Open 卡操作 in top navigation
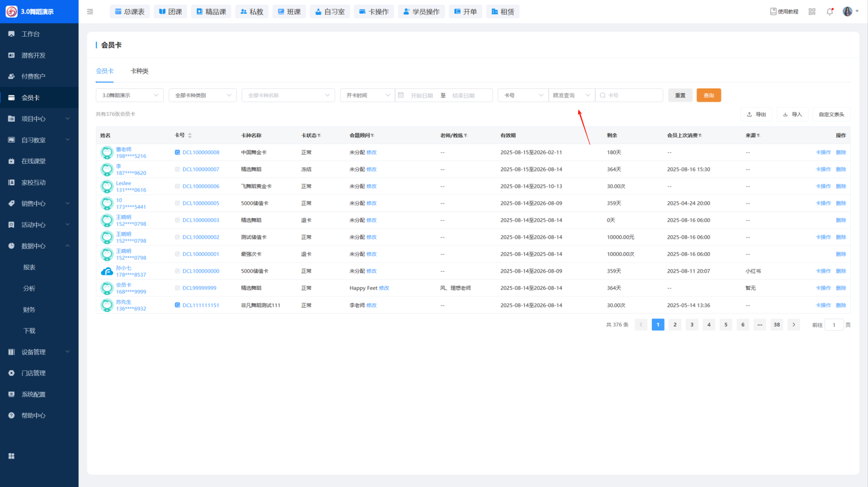This screenshot has height=487, width=868. [374, 12]
